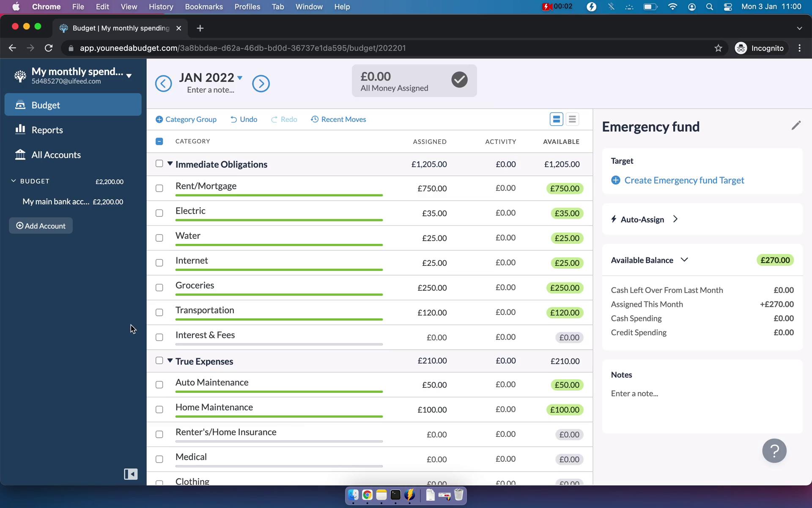Select the compact list view icon
The image size is (812, 508).
[572, 119]
